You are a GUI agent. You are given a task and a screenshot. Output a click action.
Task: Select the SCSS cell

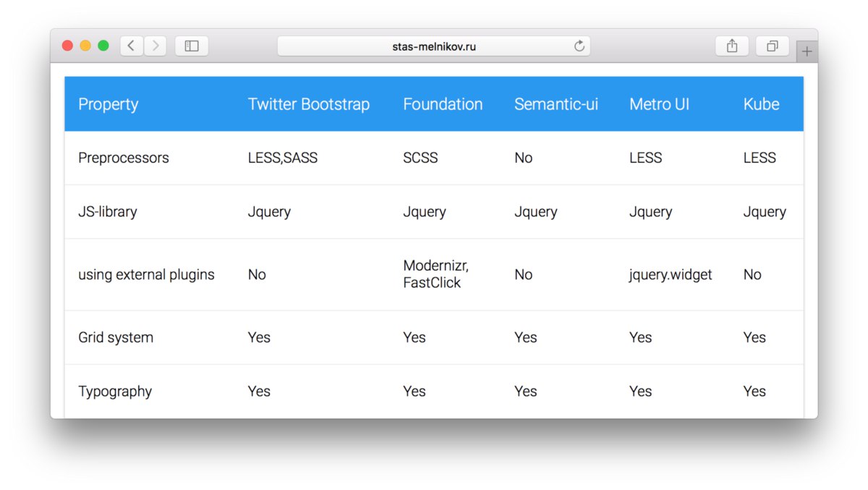click(x=420, y=158)
